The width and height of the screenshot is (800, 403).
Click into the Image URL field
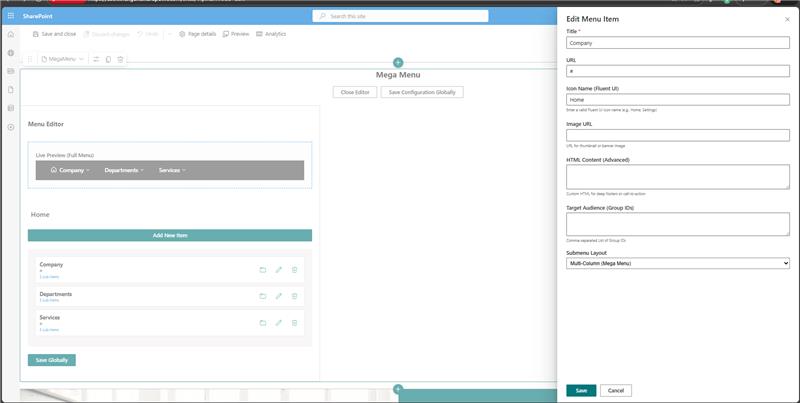[678, 135]
